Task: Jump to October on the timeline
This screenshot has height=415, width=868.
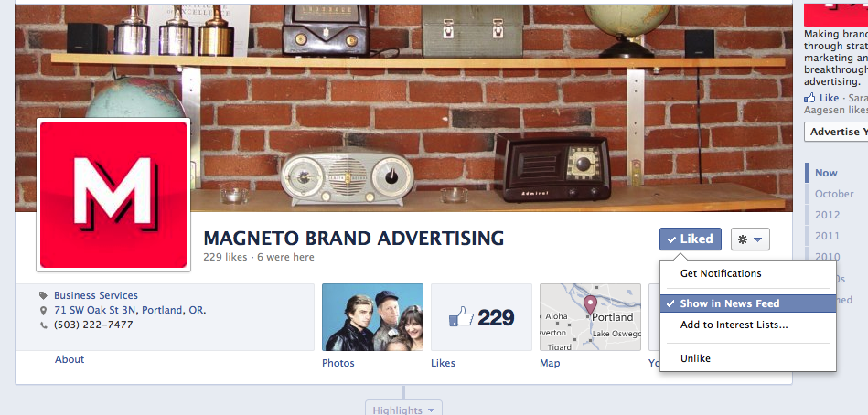Action: point(834,194)
